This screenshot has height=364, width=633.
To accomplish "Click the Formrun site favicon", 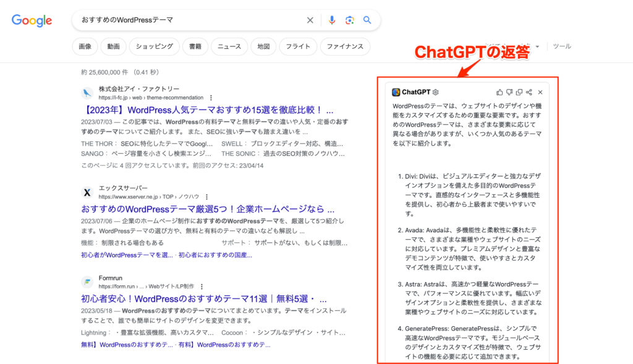I will pos(87,282).
